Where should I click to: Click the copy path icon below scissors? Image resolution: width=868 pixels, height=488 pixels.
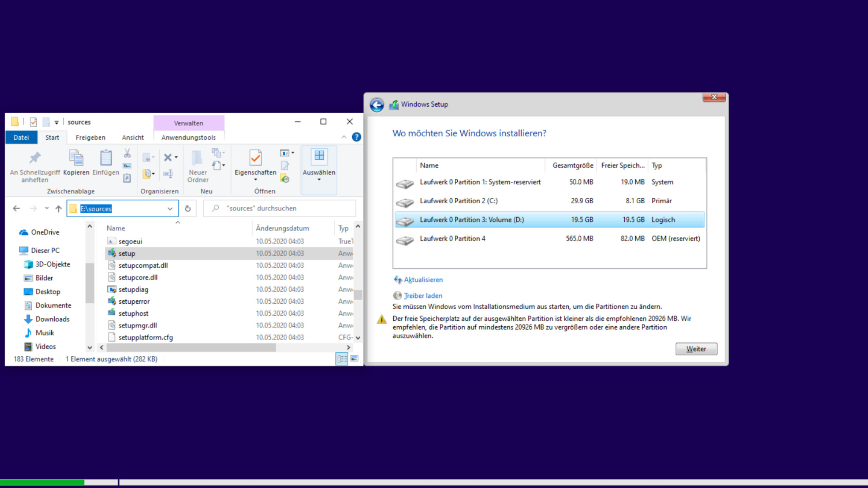click(x=127, y=166)
